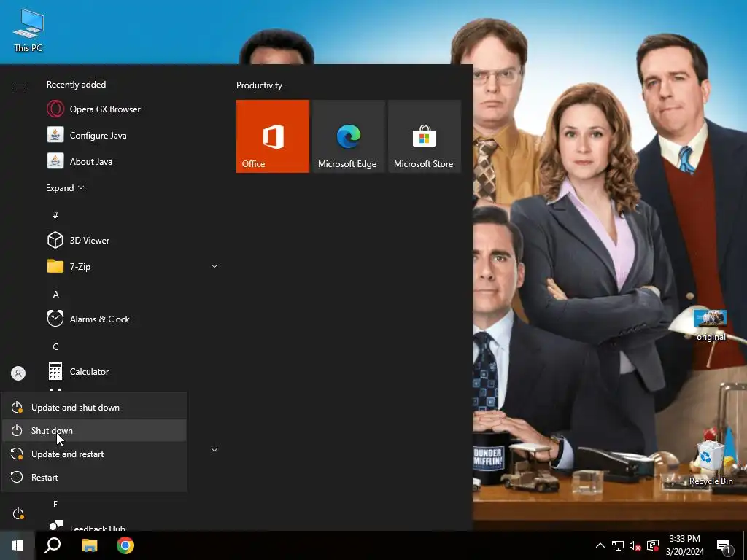Image resolution: width=747 pixels, height=560 pixels.
Task: Click the Office tile
Action: coord(273,136)
